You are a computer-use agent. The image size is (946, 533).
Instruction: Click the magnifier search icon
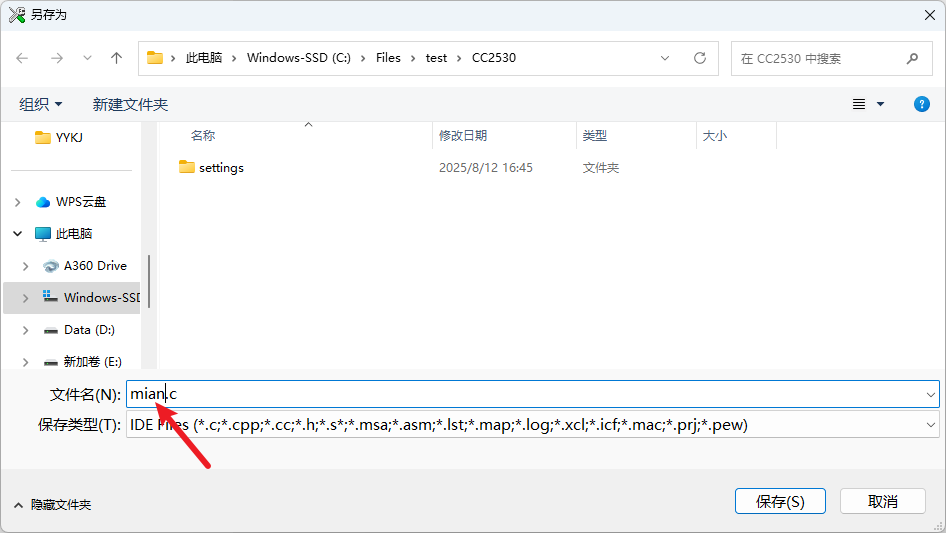pyautogui.click(x=912, y=59)
